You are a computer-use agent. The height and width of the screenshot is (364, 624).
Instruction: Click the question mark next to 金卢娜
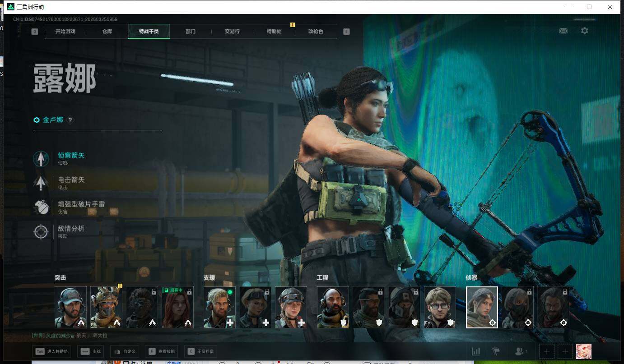[x=70, y=120]
